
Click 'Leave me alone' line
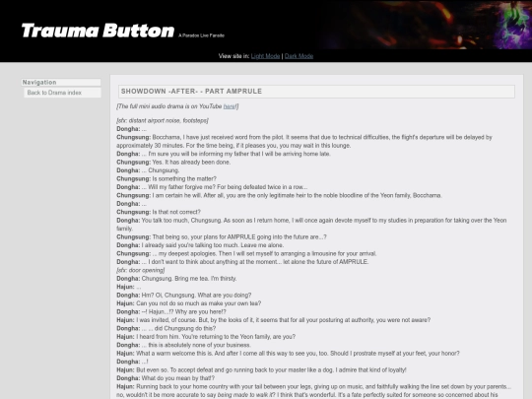point(200,245)
